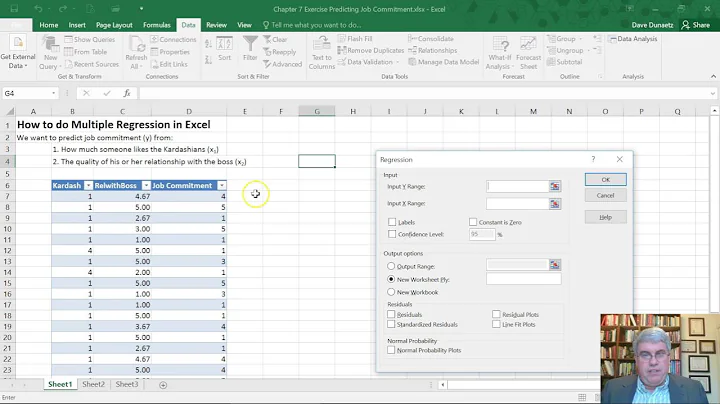Switch to Sheet3
The width and height of the screenshot is (720, 404).
click(127, 384)
